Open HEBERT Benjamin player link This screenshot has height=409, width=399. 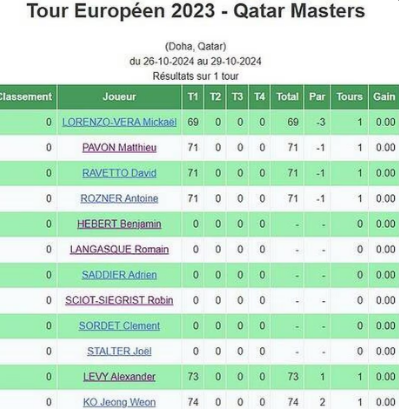point(119,224)
